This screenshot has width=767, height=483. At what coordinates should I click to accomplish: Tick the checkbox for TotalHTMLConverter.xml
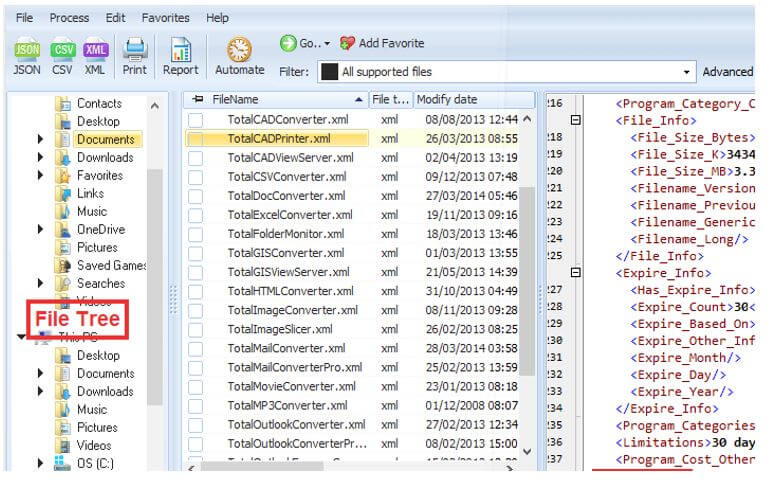coord(196,292)
